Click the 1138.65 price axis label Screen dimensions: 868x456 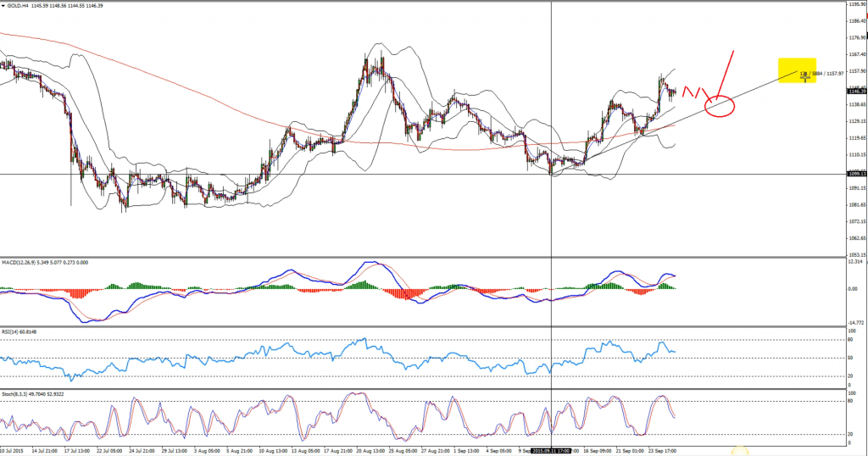(857, 104)
